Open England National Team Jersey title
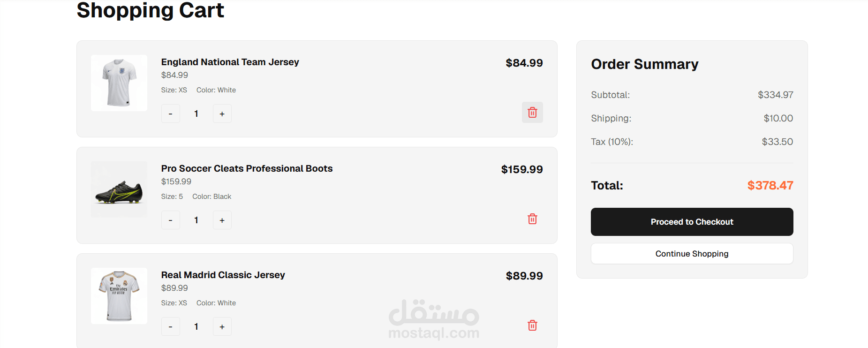 (x=230, y=62)
